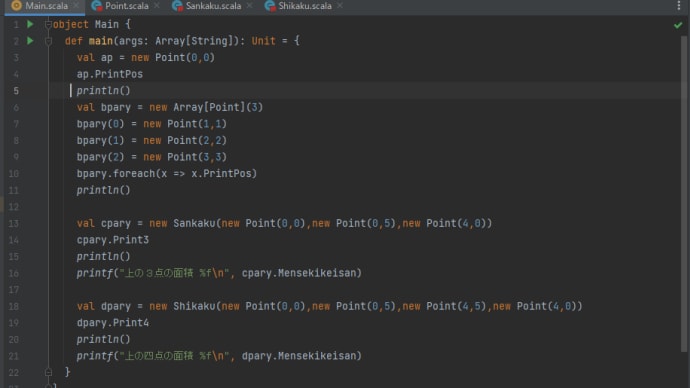Click line number 13 in gutter

click(14, 223)
